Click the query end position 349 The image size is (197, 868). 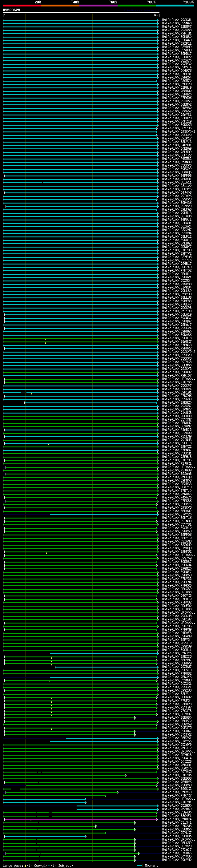coord(155,15)
